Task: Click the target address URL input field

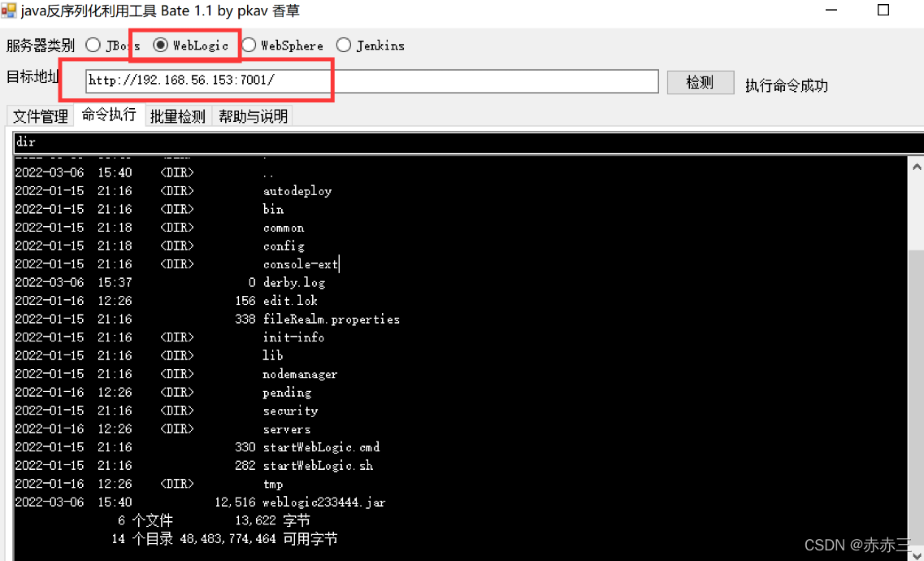Action: point(372,81)
